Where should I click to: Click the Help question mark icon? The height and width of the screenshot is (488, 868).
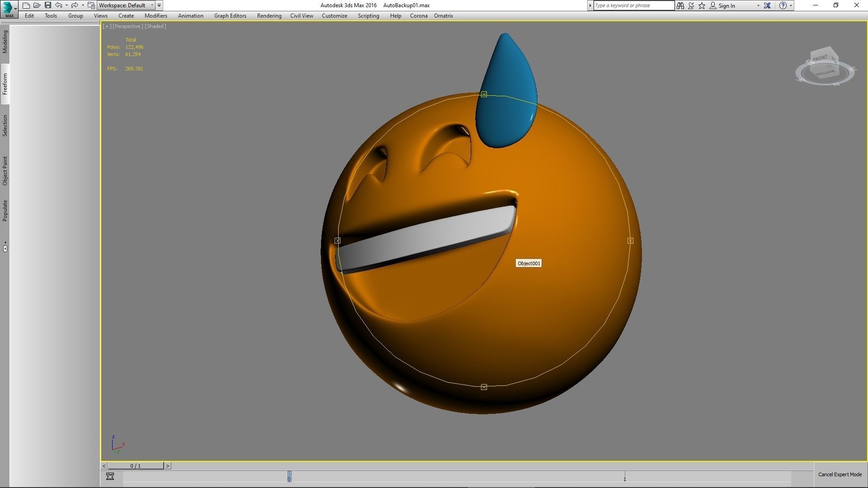click(783, 5)
